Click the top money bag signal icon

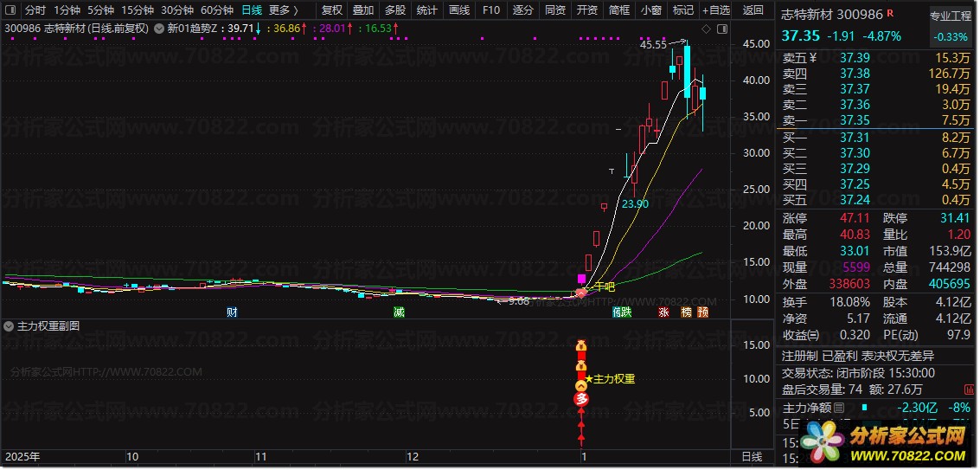(x=581, y=345)
